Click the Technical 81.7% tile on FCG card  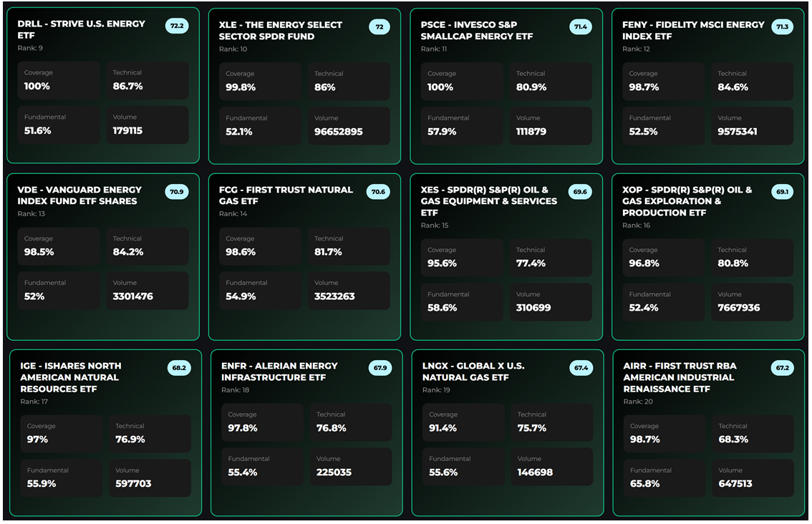(x=349, y=246)
